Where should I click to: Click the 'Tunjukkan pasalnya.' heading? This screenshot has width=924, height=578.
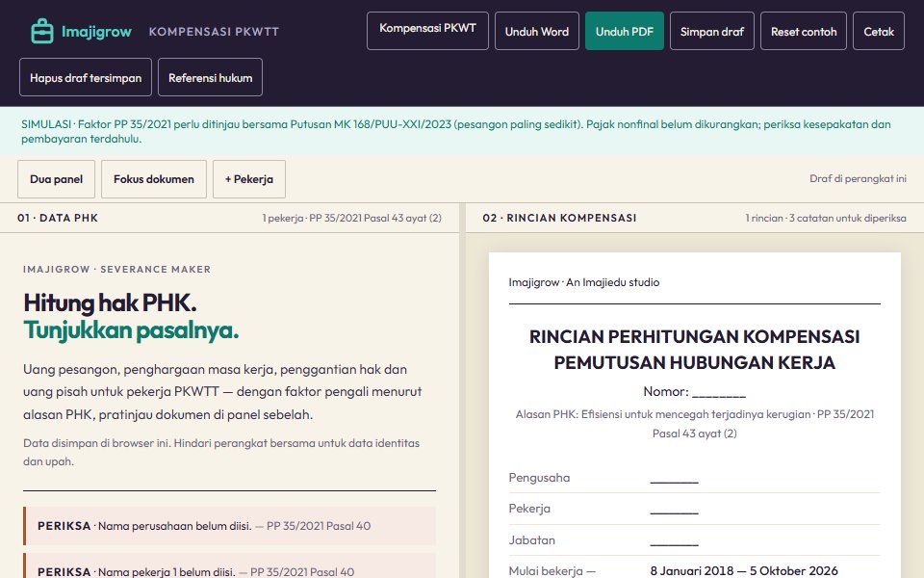(x=131, y=330)
